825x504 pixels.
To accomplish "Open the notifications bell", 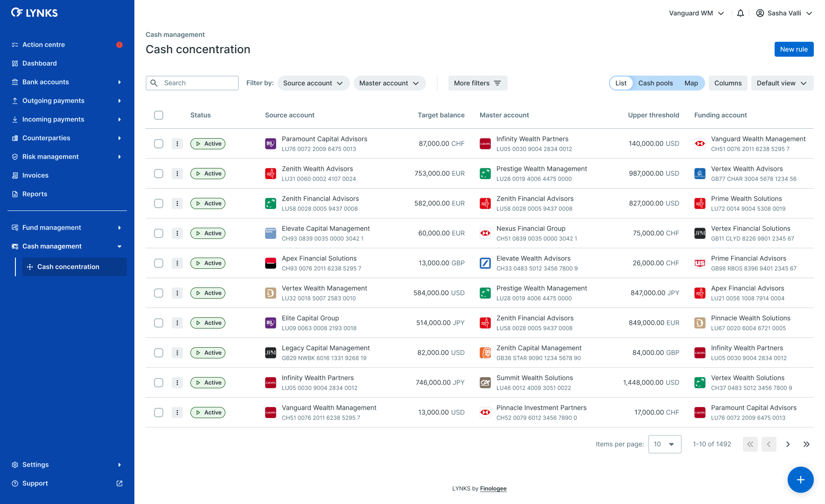I will pos(741,13).
